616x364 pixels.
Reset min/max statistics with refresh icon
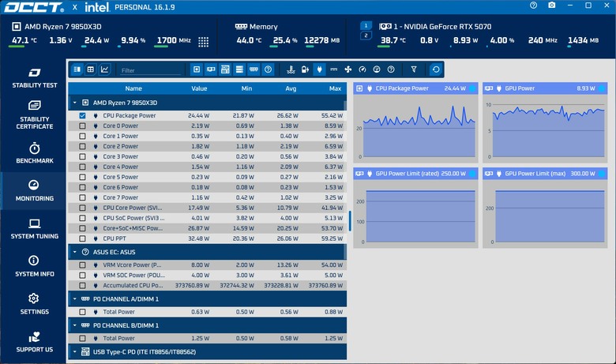(436, 69)
